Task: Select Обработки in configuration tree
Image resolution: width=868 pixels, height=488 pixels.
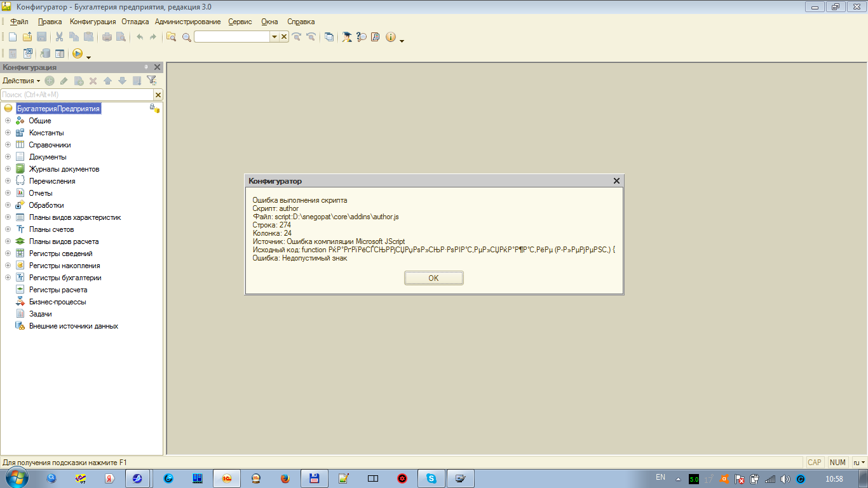Action: [x=46, y=205]
